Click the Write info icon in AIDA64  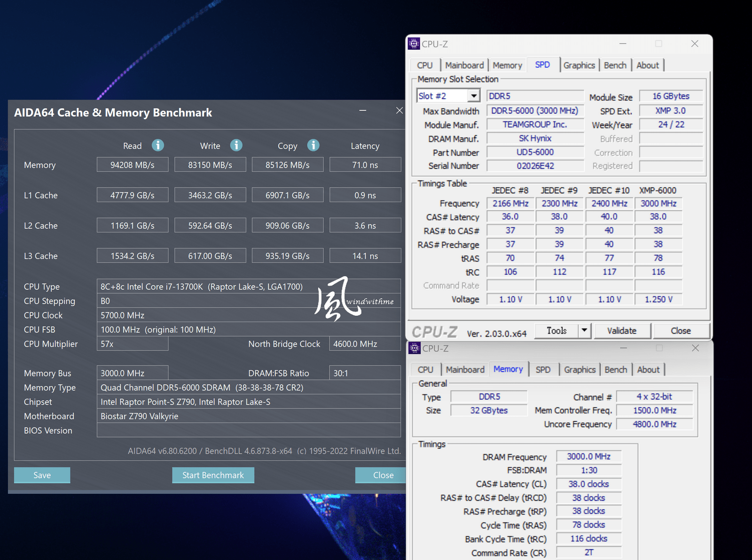[236, 146]
